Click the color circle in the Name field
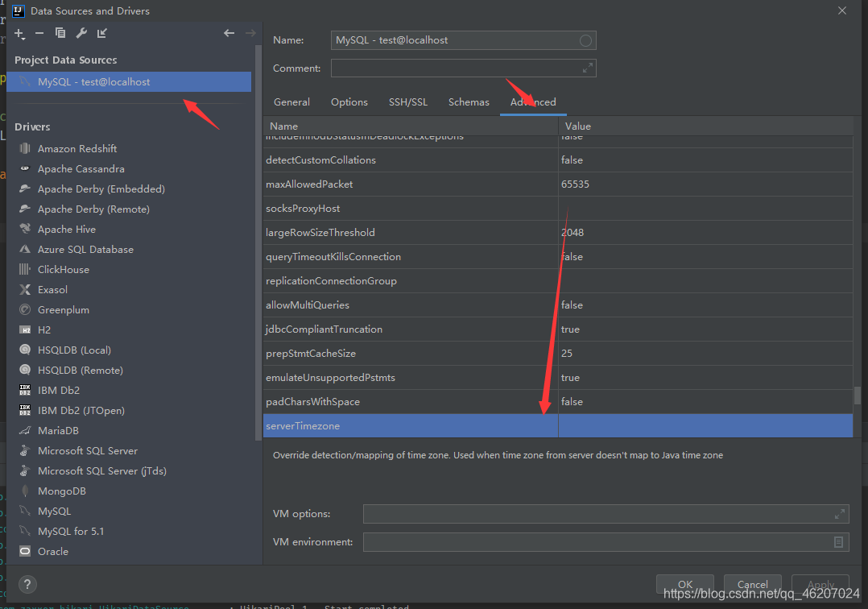This screenshot has height=609, width=868. coord(585,40)
